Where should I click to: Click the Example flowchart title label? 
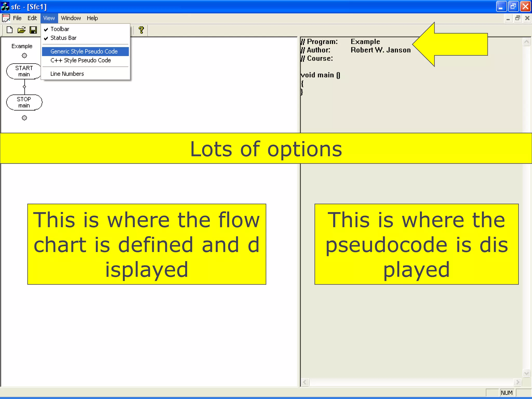coord(22,46)
